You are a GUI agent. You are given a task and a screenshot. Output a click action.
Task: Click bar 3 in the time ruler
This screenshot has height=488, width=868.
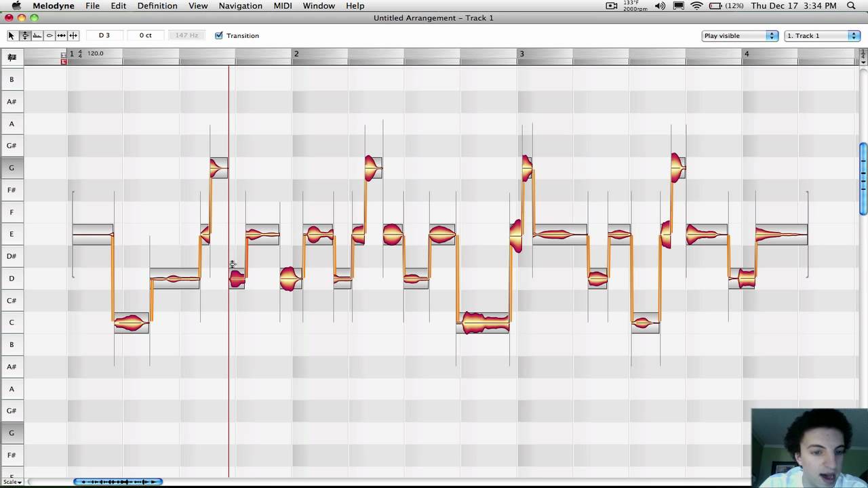521,54
